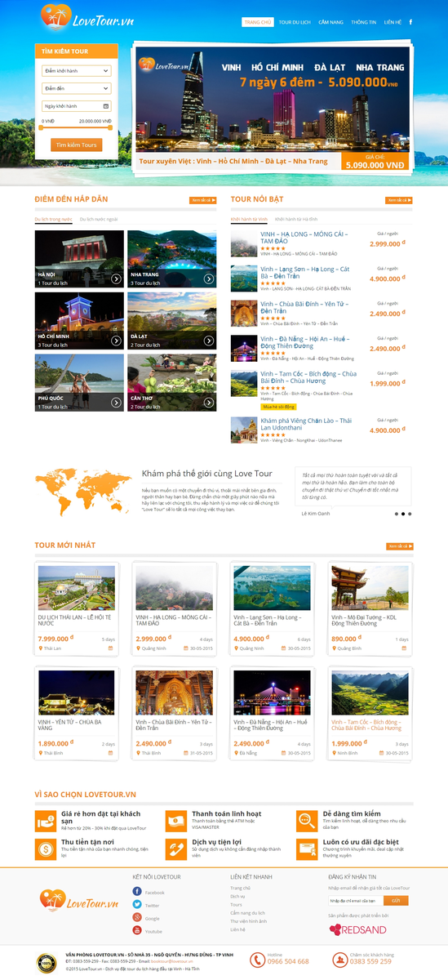448x980 pixels.
Task: Click the Chăm sóc khách hàng support icon
Action: point(339,960)
